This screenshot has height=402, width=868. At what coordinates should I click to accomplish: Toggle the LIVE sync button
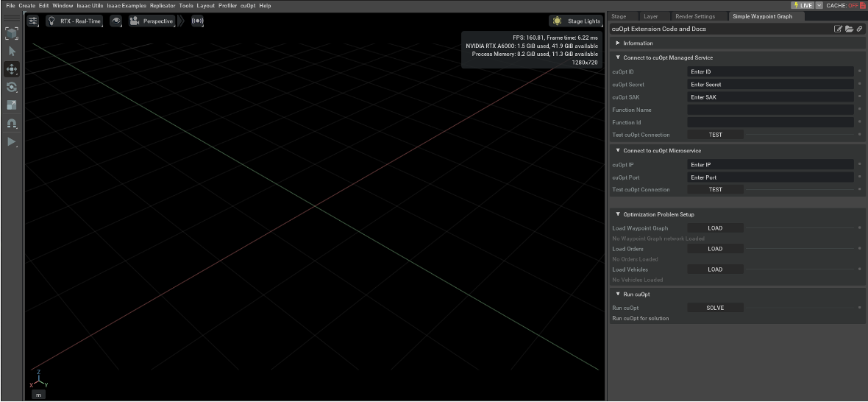click(802, 5)
